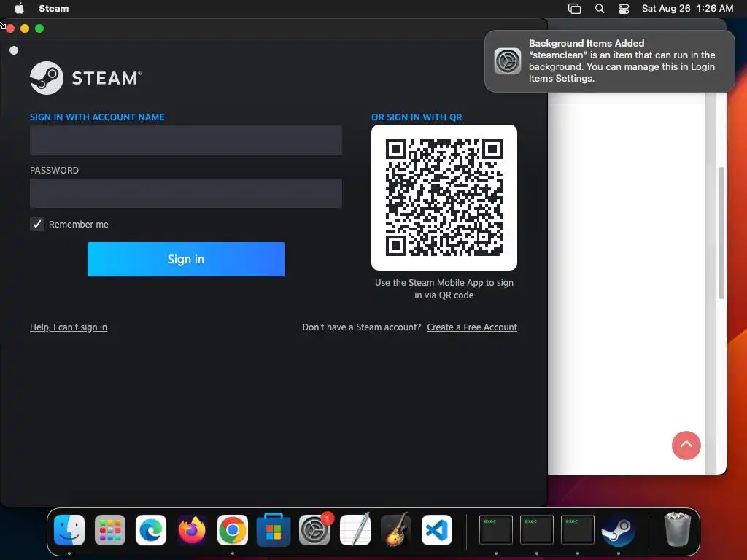Open third exec terminal icon in dock

pos(578,529)
